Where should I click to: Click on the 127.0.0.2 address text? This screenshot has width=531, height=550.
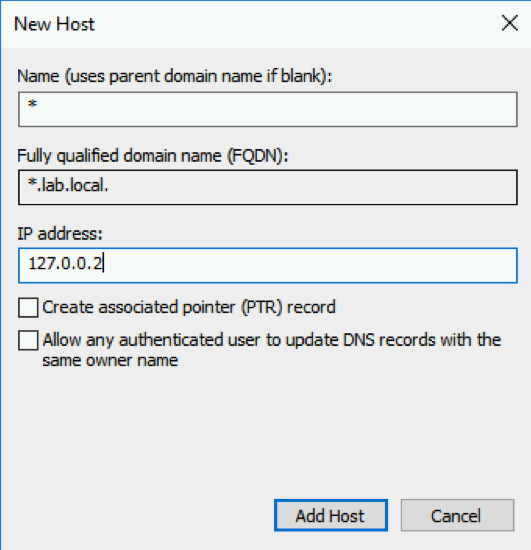click(x=65, y=263)
